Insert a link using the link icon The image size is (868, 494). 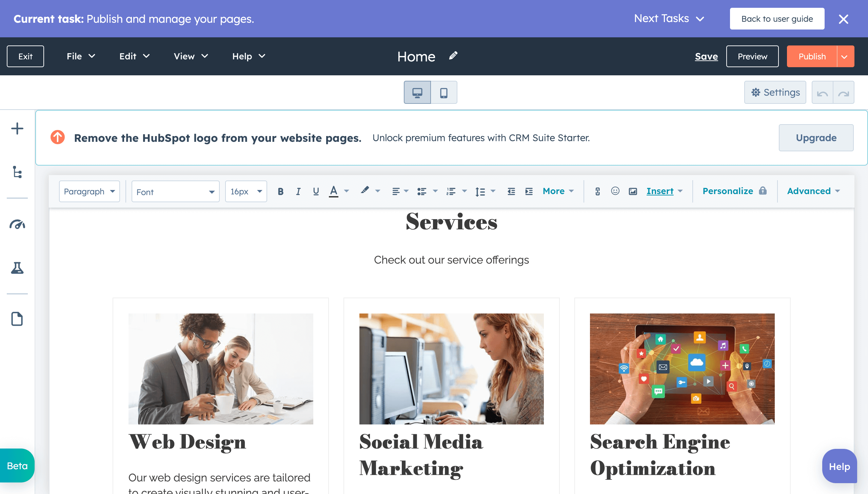[597, 191]
